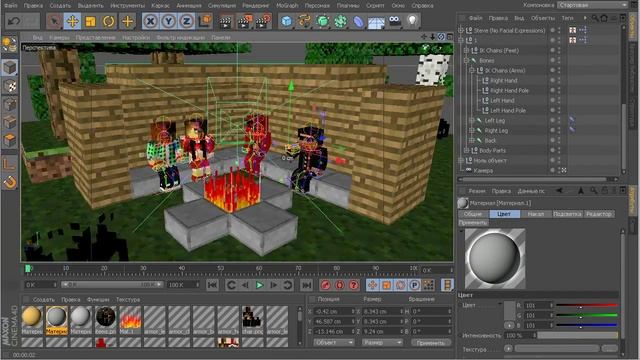This screenshot has width=640, height=360.
Task: Go to end of animation
Action: coord(307,285)
